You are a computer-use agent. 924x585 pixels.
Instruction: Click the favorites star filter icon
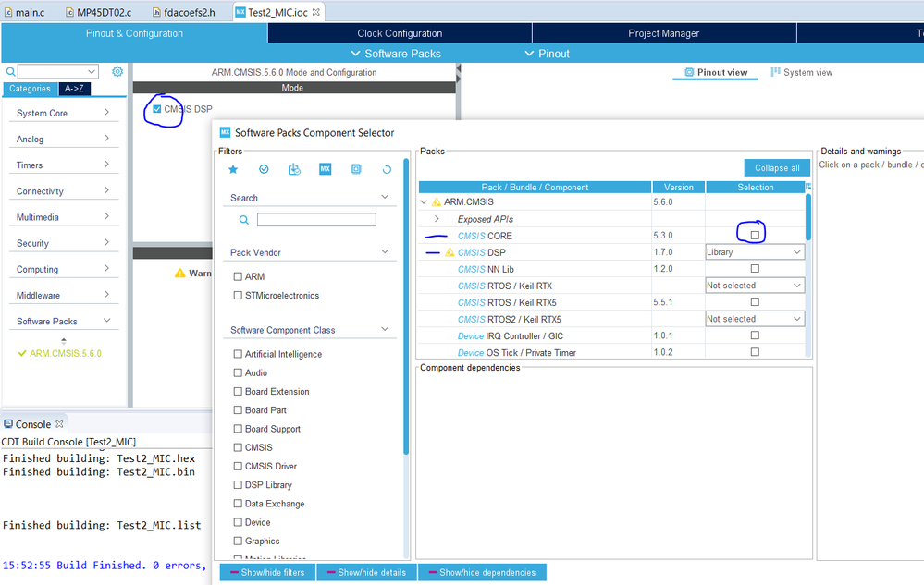(233, 169)
